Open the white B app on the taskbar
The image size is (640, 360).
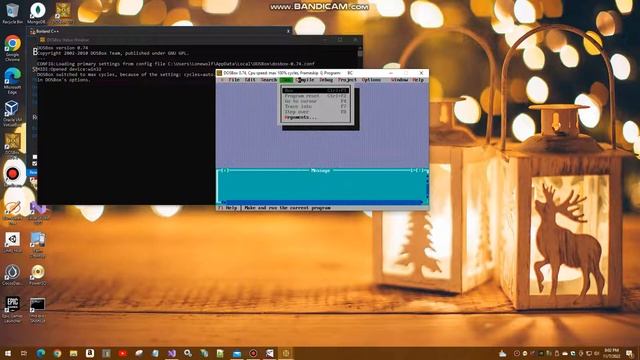tap(90, 353)
